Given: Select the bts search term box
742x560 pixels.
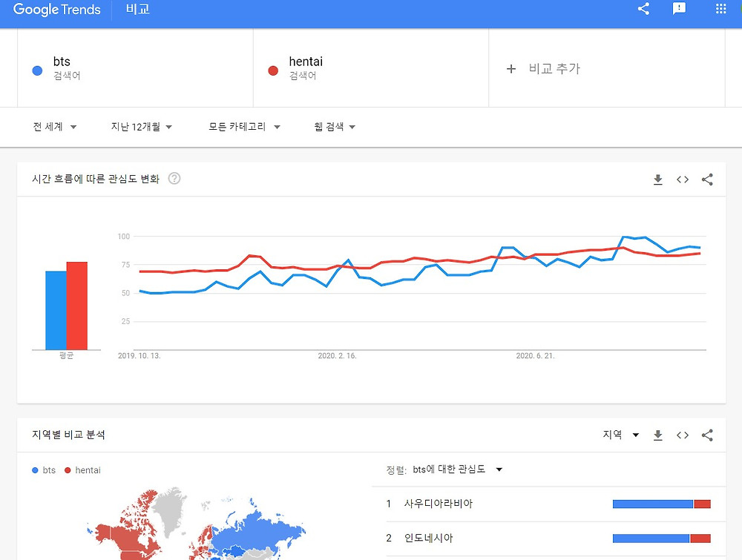Looking at the screenshot, I should click(x=135, y=68).
